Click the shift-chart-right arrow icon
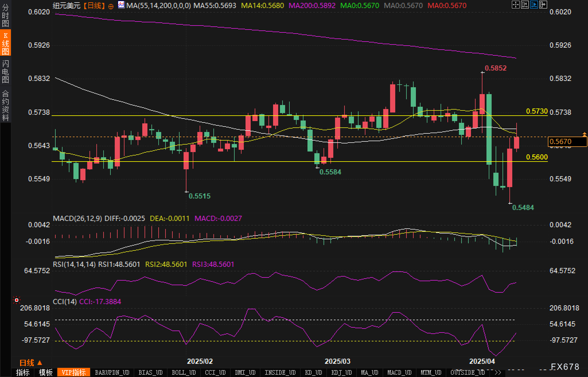 pos(543,5)
